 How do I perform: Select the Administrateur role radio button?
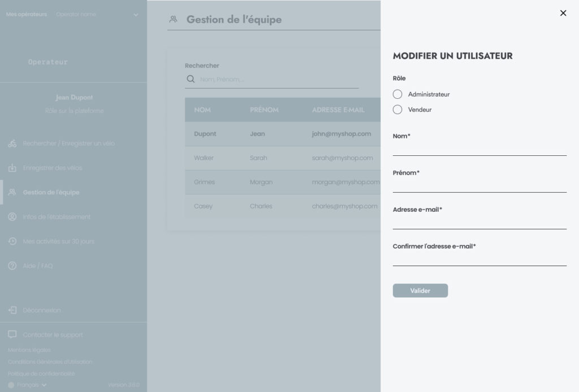pos(397,94)
